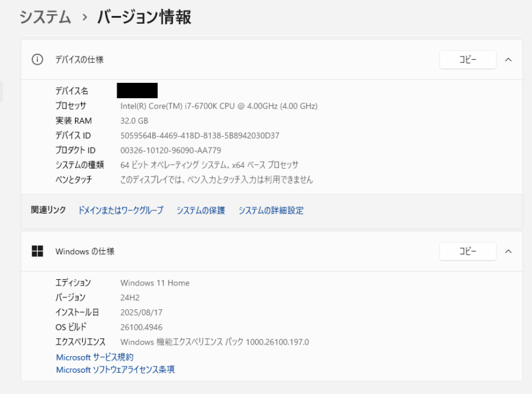Screen dimensions: 532x394
Task: Select version value 24H2
Action: [x=130, y=298]
